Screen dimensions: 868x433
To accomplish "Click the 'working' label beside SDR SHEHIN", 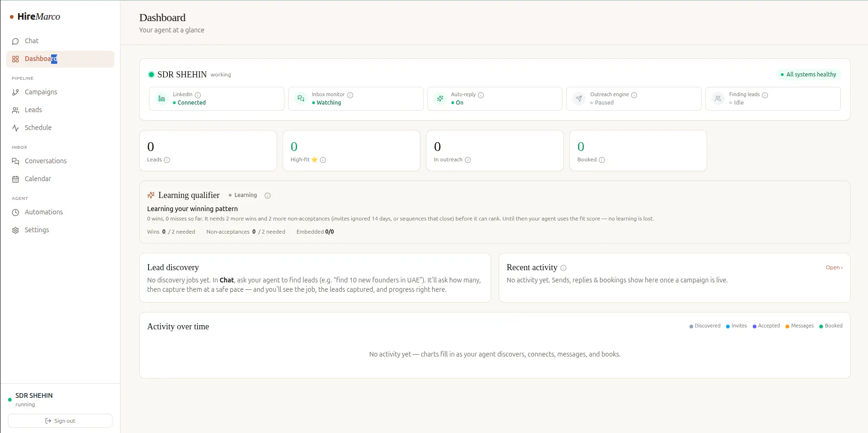I will (x=221, y=75).
